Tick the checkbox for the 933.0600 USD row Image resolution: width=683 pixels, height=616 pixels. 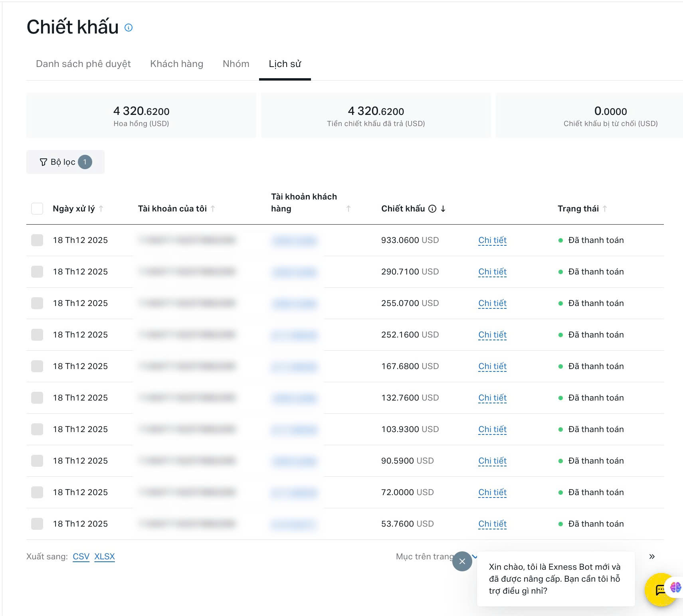click(37, 240)
